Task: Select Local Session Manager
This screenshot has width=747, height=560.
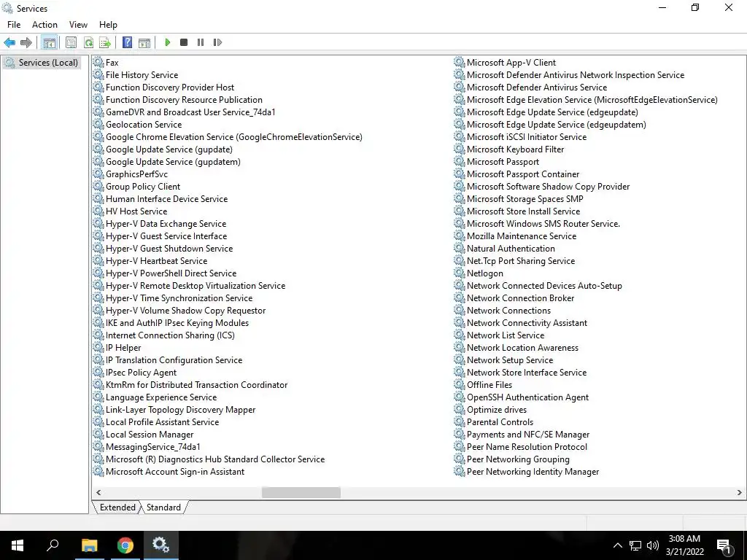Action: pyautogui.click(x=150, y=435)
